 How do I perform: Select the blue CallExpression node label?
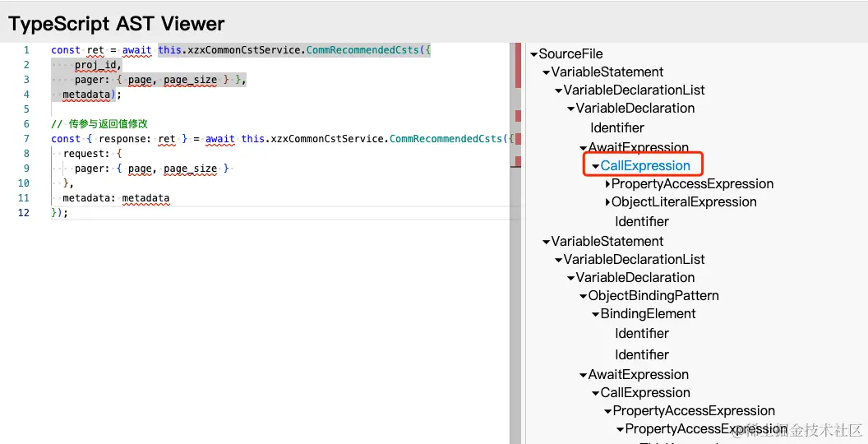[x=645, y=165]
